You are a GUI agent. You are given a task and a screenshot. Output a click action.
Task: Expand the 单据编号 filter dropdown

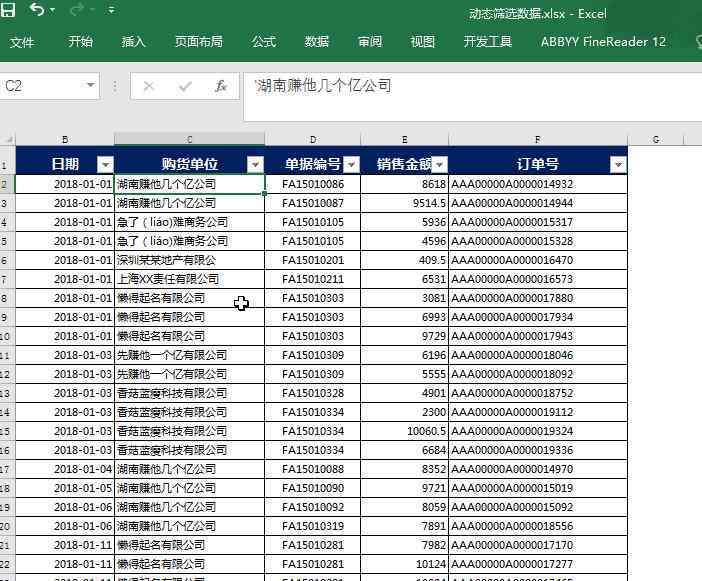tap(351, 165)
